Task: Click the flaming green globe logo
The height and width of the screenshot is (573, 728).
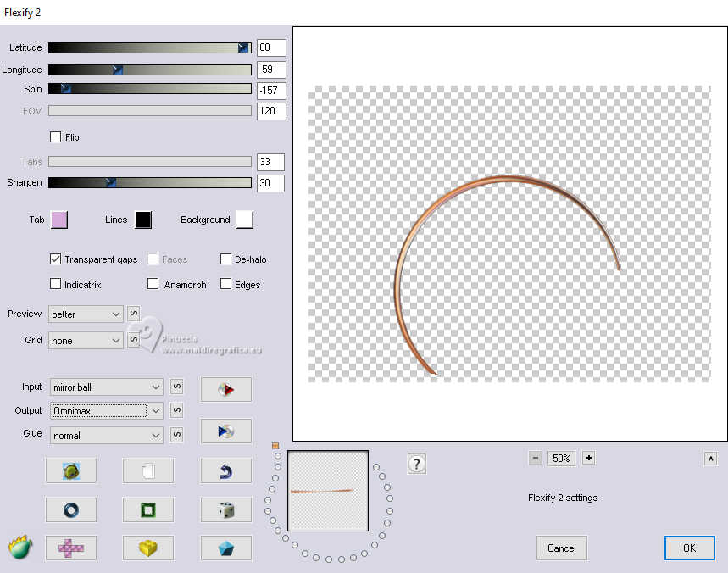Action: point(20,547)
